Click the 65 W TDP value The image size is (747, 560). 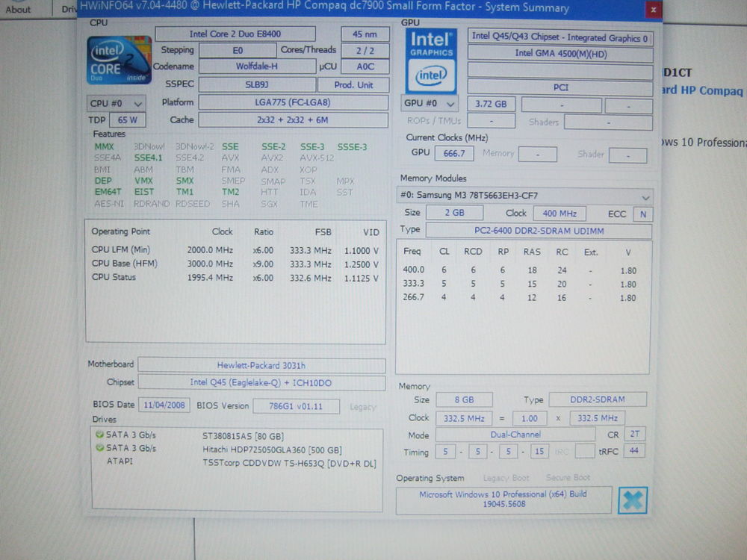pyautogui.click(x=128, y=120)
